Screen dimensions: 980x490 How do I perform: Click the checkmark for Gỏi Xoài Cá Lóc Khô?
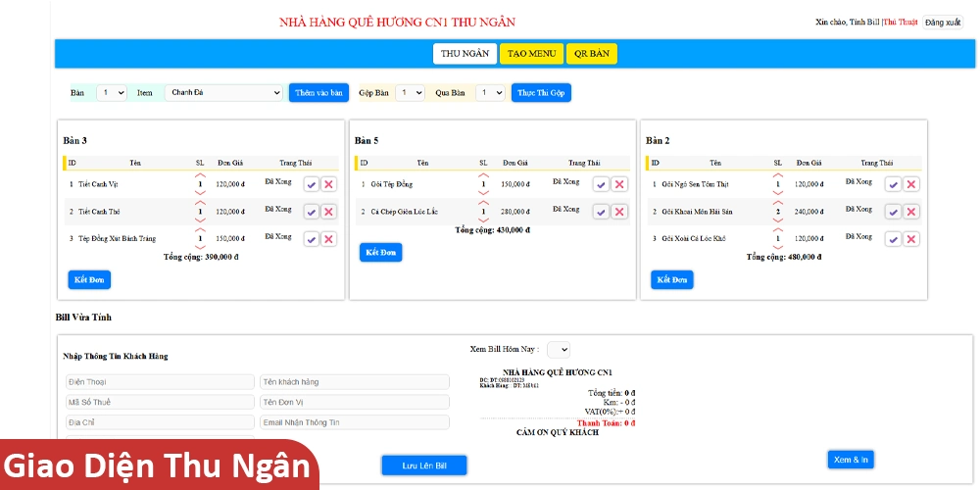pyautogui.click(x=893, y=239)
